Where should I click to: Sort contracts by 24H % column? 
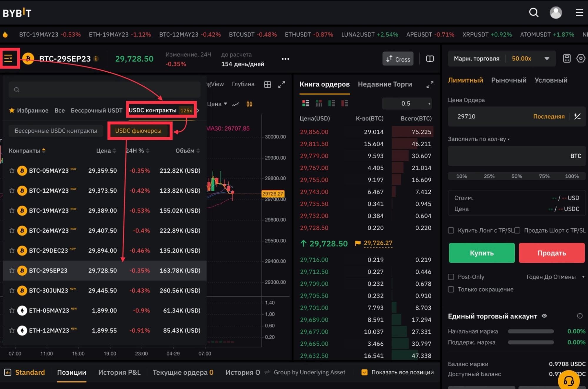point(137,151)
